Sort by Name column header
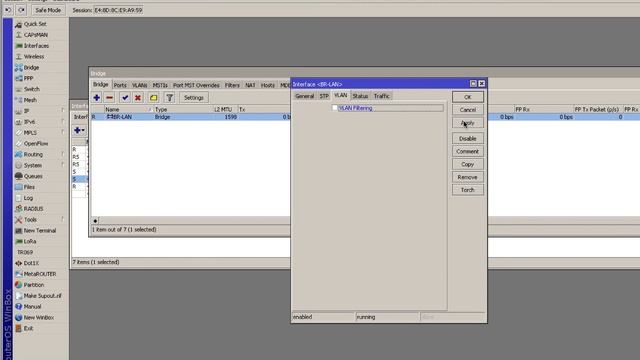Screen dimensions: 640x360 (x=129, y=109)
